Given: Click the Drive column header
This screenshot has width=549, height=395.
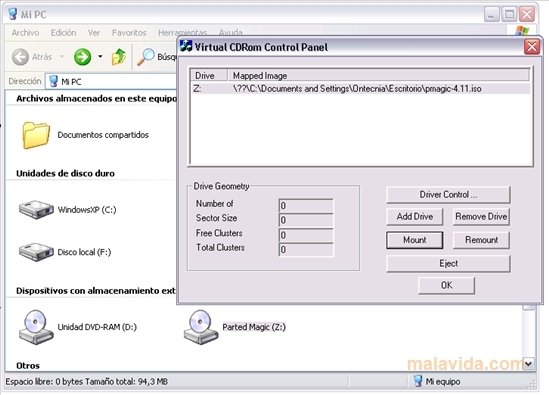Looking at the screenshot, I should [x=209, y=76].
